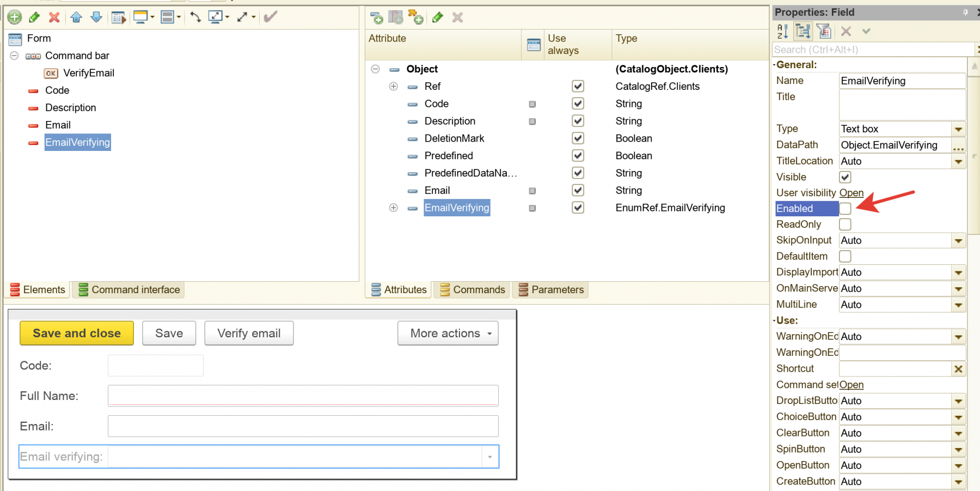This screenshot has width=980, height=491.
Task: Switch to the Elements tab
Action: coord(38,290)
